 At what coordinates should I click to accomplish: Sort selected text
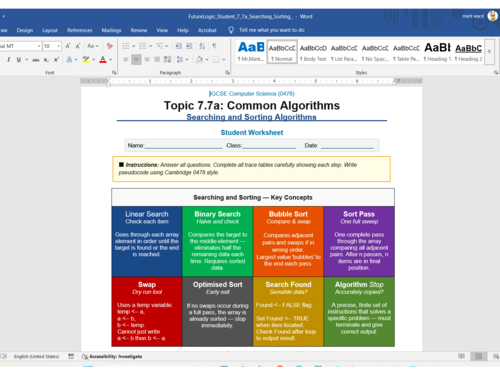click(x=202, y=46)
